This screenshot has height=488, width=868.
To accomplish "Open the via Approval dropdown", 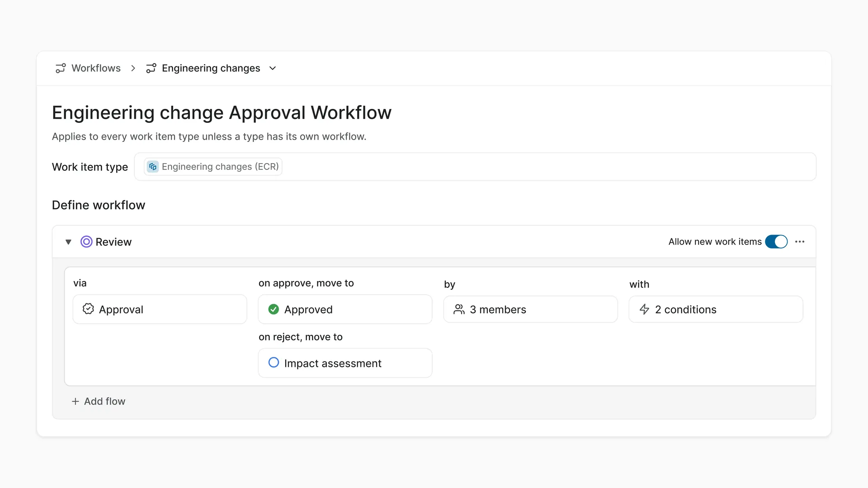I will click(160, 310).
